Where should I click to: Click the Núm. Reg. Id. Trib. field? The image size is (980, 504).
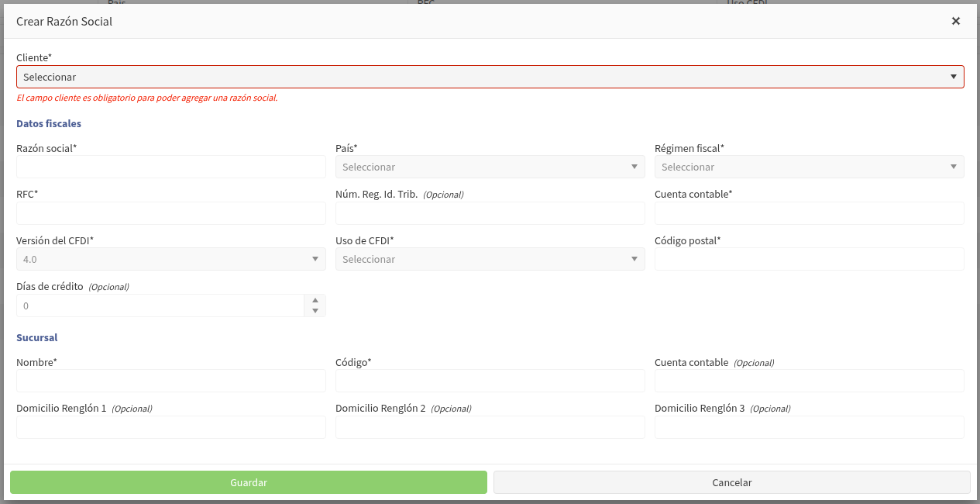click(490, 213)
